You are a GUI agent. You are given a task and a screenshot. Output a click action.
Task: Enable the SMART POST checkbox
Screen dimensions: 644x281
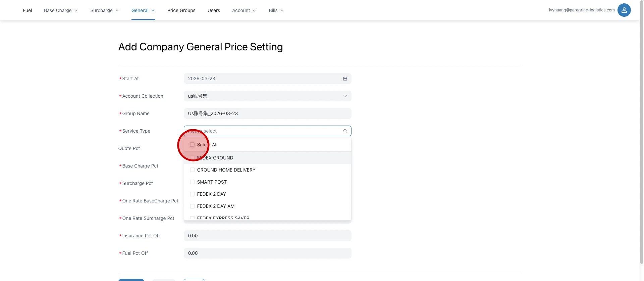192,182
